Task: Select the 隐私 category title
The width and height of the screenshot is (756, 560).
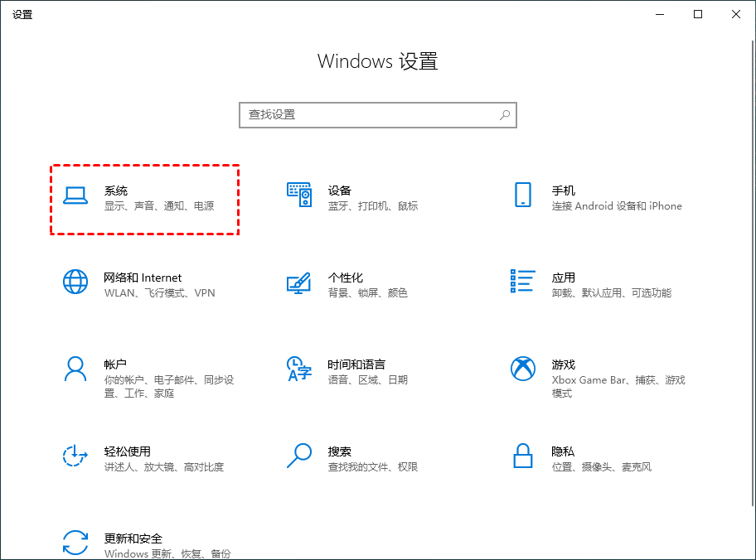Action: pyautogui.click(x=563, y=451)
